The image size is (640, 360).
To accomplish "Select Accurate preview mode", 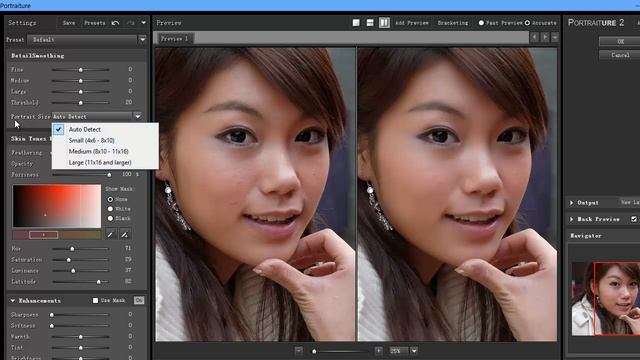I will pos(527,23).
